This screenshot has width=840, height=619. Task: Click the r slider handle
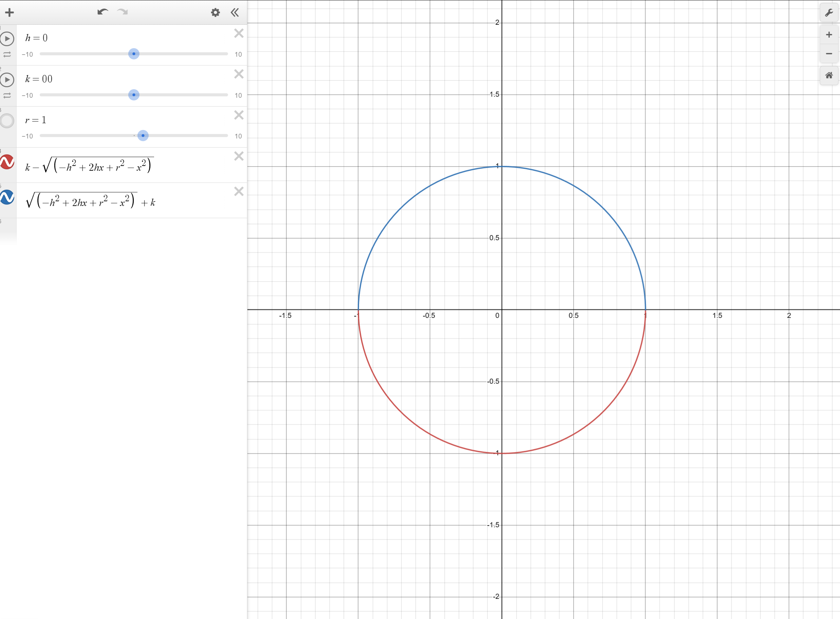click(x=143, y=136)
